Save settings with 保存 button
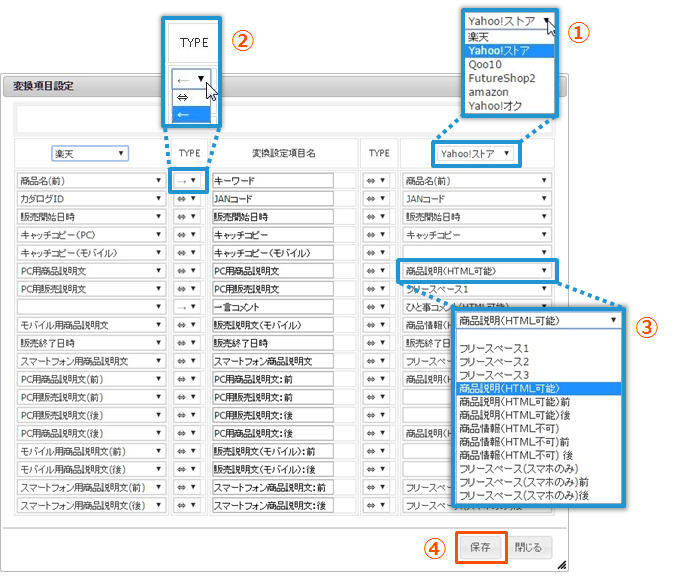Image resolution: width=674 pixels, height=576 pixels. [481, 547]
